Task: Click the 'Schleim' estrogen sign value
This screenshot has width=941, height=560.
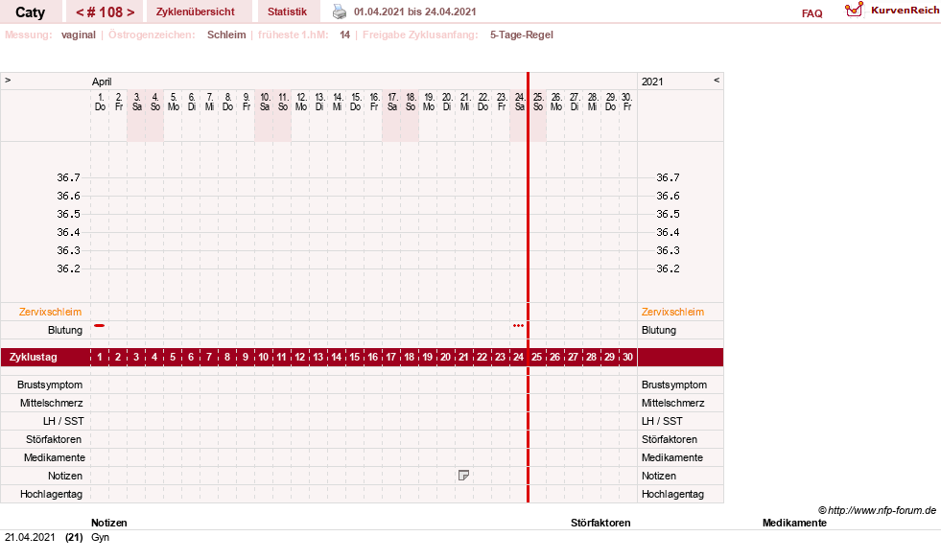Action: pyautogui.click(x=226, y=35)
